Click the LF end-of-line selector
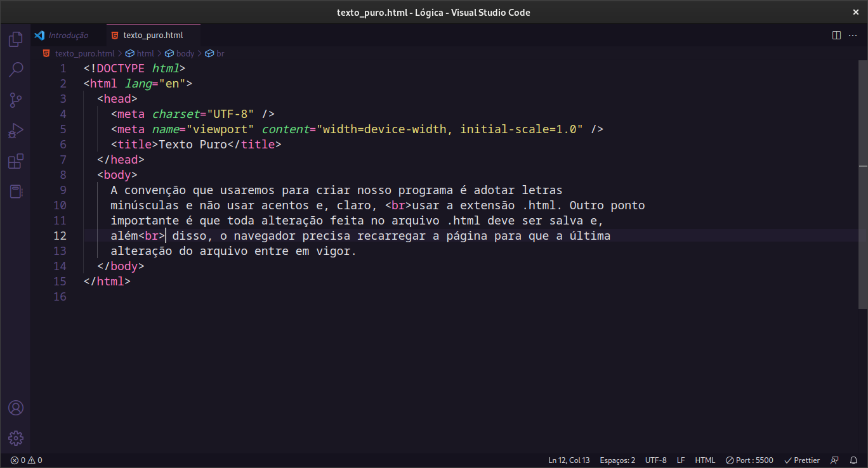Screen dimensions: 868x468 (x=681, y=460)
